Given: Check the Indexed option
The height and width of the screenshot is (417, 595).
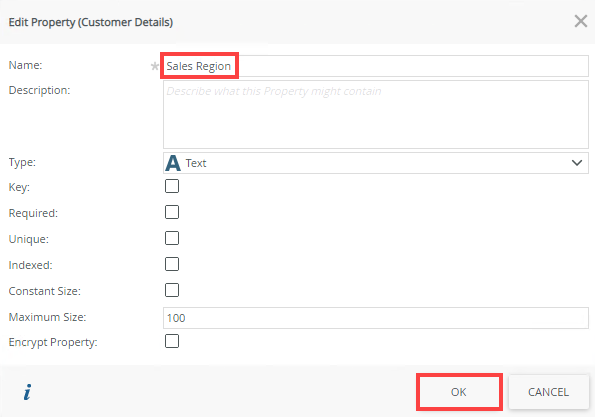Looking at the screenshot, I should point(172,264).
